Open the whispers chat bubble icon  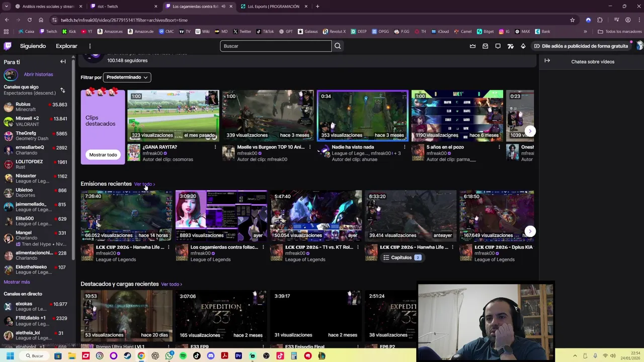click(498, 46)
